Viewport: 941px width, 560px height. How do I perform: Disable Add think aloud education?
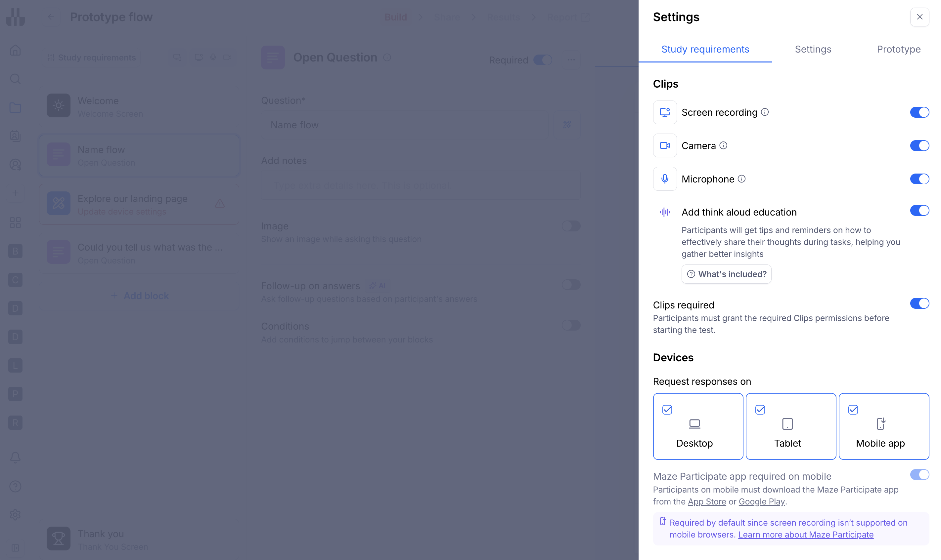(x=919, y=211)
